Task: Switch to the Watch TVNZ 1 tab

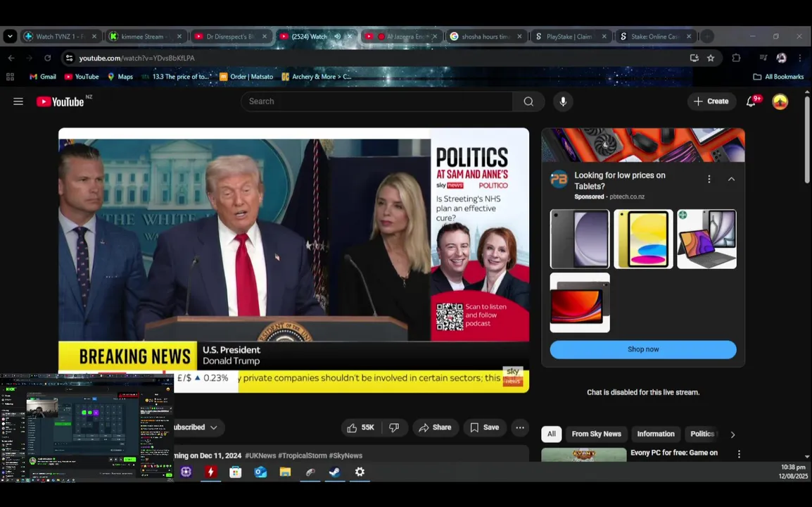Action: 60,37
